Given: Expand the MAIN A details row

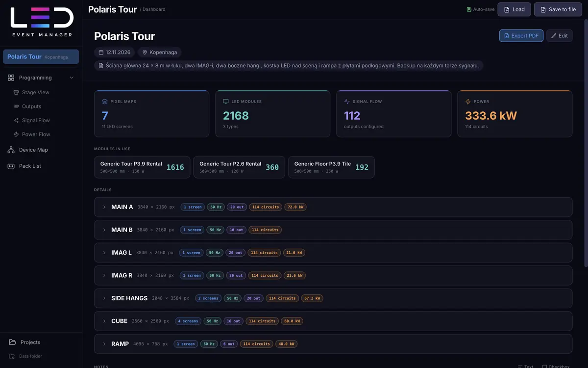Looking at the screenshot, I should click(333, 207).
